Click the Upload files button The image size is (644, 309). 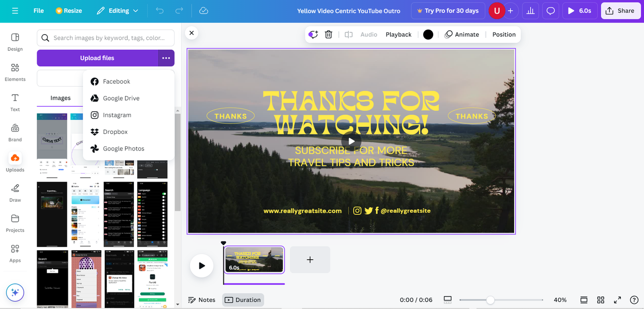pyautogui.click(x=97, y=58)
